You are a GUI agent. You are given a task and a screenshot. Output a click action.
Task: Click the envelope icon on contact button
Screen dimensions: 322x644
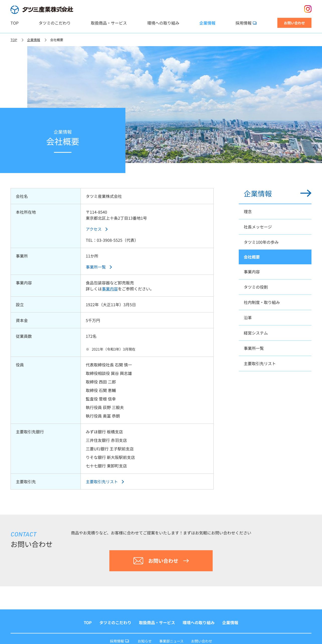tap(138, 561)
